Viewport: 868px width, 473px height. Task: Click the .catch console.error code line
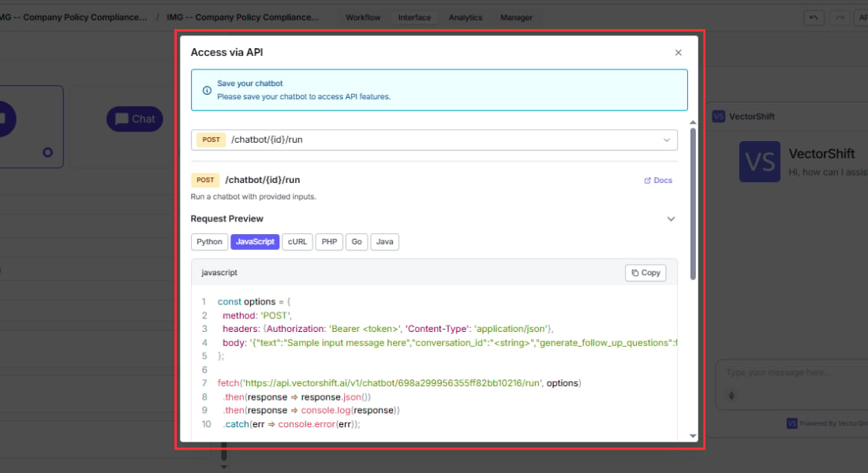click(x=291, y=424)
